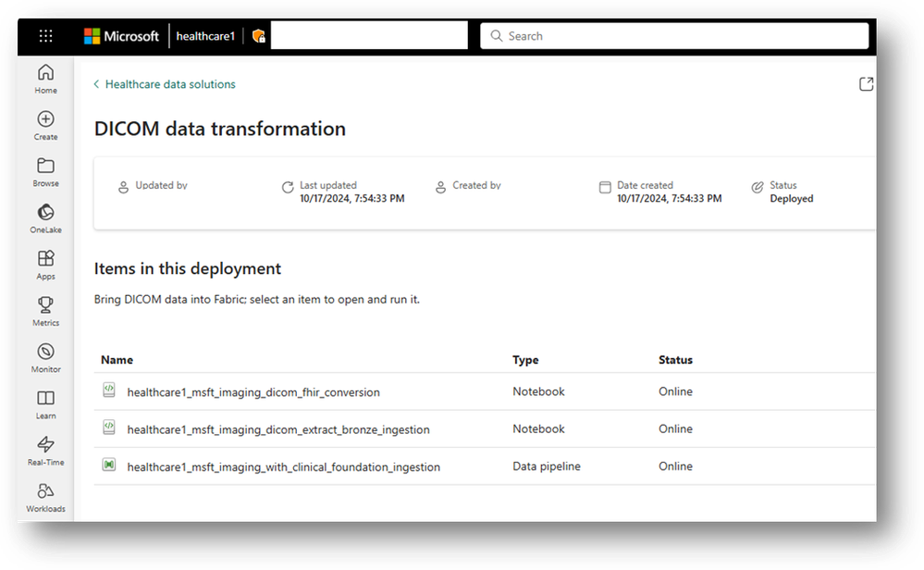Image resolution: width=924 pixels, height=570 pixels.
Task: Click Online status in fhir_conversion row
Action: tap(675, 391)
